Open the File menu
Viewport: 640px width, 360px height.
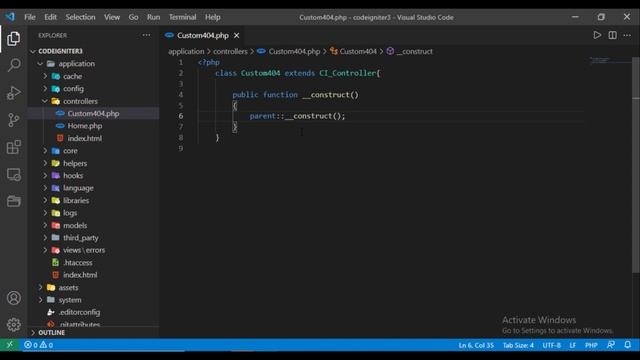pyautogui.click(x=29, y=17)
